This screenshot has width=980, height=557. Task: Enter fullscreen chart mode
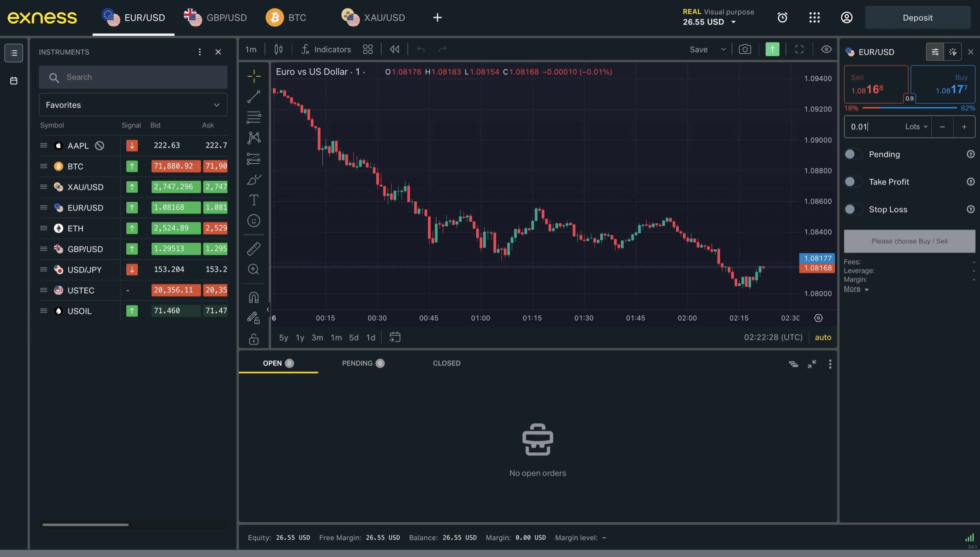(799, 49)
